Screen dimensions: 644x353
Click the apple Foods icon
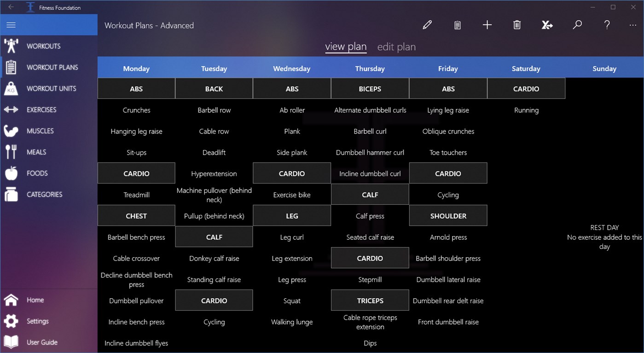11,173
